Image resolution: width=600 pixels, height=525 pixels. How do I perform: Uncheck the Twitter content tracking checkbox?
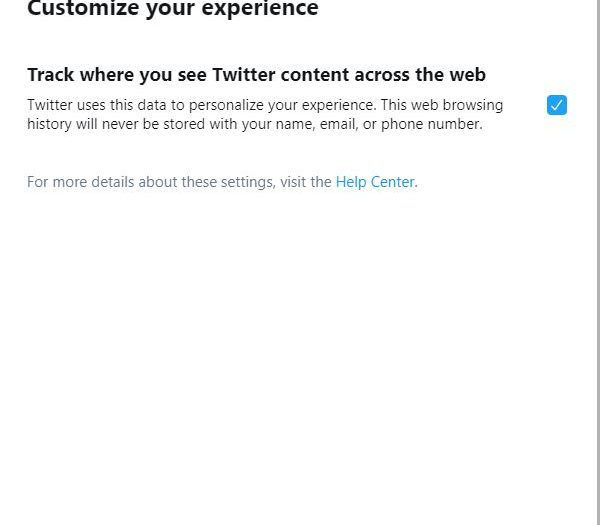[557, 105]
